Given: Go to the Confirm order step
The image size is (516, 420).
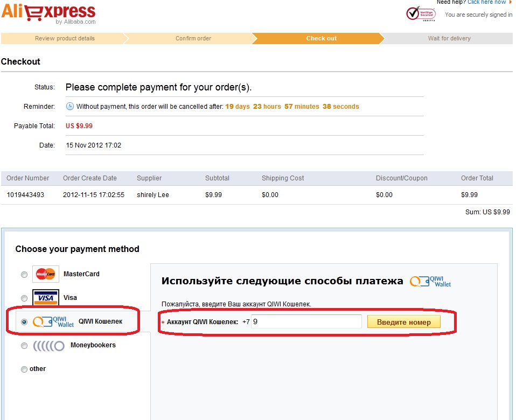Looking at the screenshot, I should pyautogui.click(x=193, y=38).
